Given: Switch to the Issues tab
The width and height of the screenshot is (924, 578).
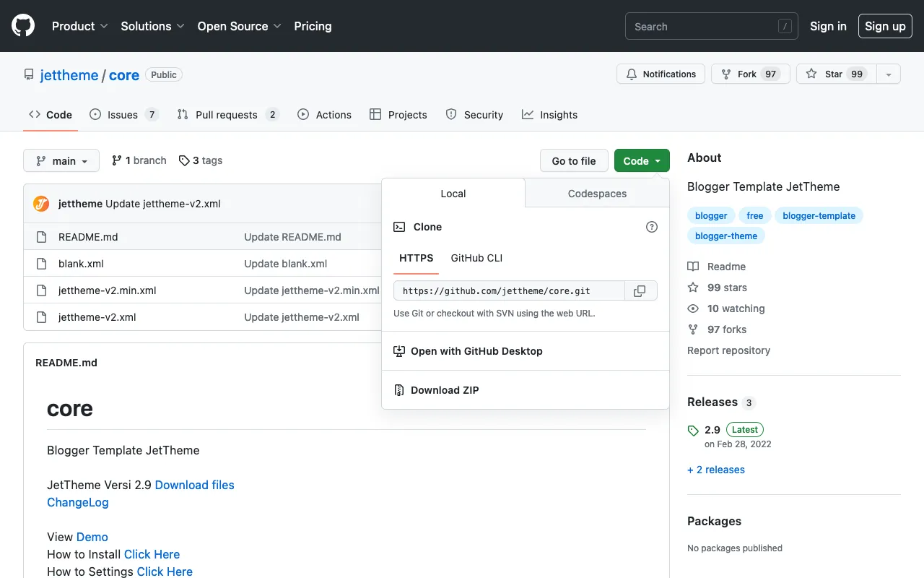Looking at the screenshot, I should 124,115.
